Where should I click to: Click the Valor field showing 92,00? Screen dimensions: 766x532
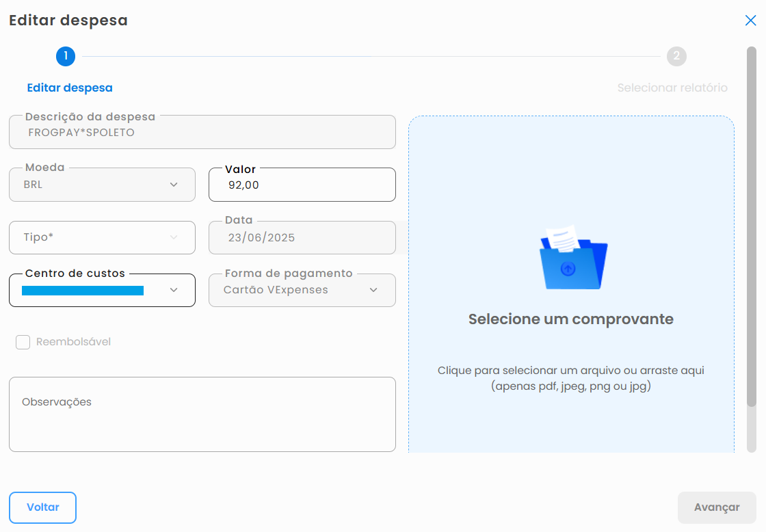point(302,185)
